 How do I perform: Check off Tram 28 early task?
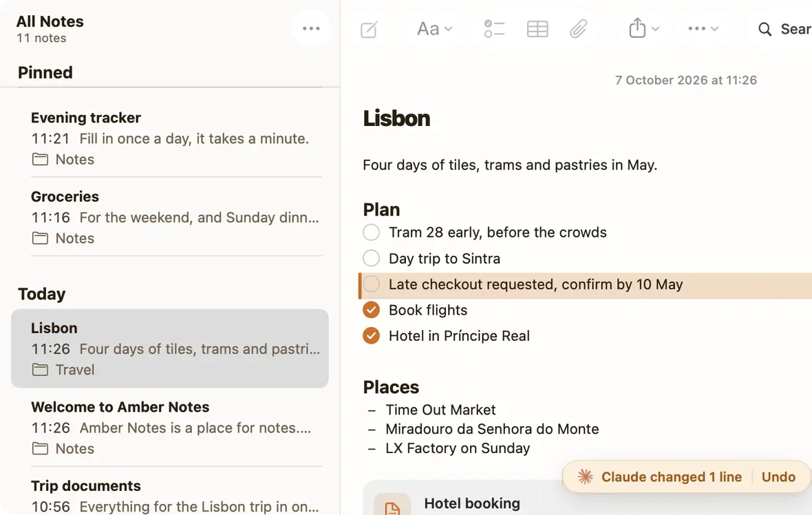372,232
